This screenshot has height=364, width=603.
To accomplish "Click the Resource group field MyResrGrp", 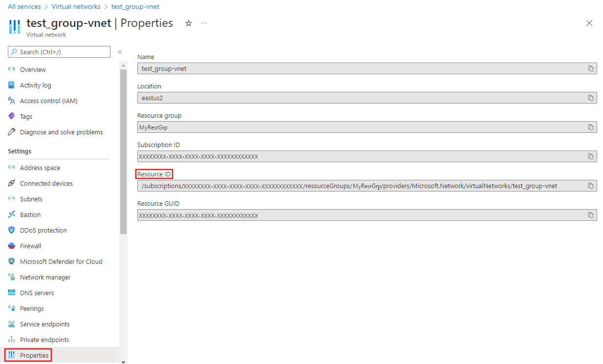I will coord(367,127).
